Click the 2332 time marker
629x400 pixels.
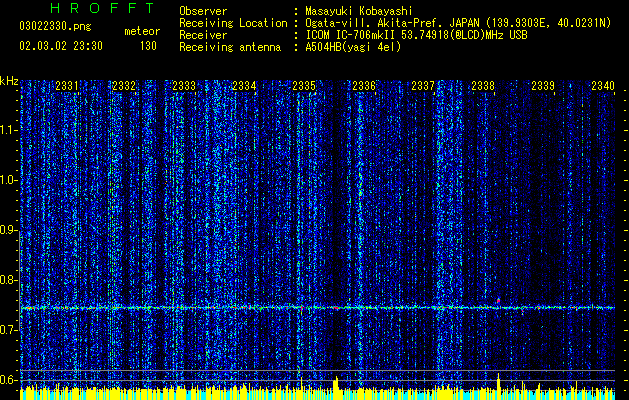[x=124, y=85]
